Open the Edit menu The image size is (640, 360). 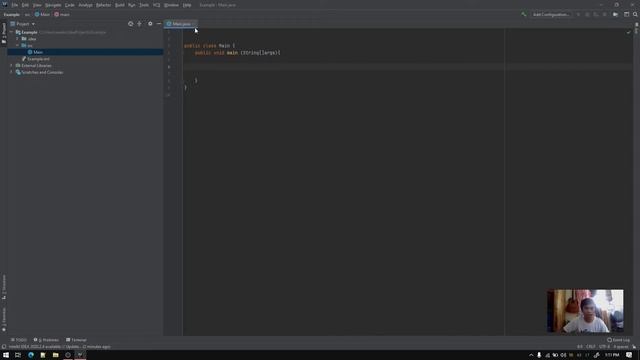(25, 5)
